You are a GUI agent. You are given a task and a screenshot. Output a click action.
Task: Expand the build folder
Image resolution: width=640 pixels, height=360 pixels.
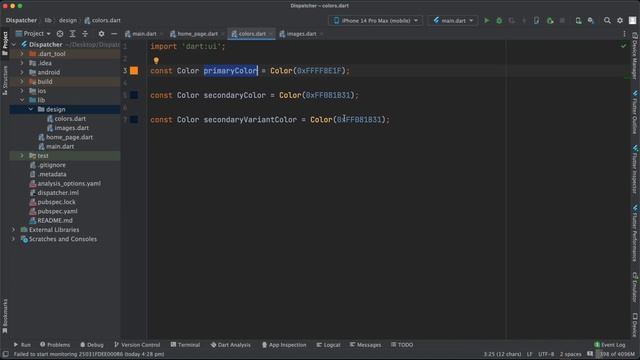pos(22,82)
